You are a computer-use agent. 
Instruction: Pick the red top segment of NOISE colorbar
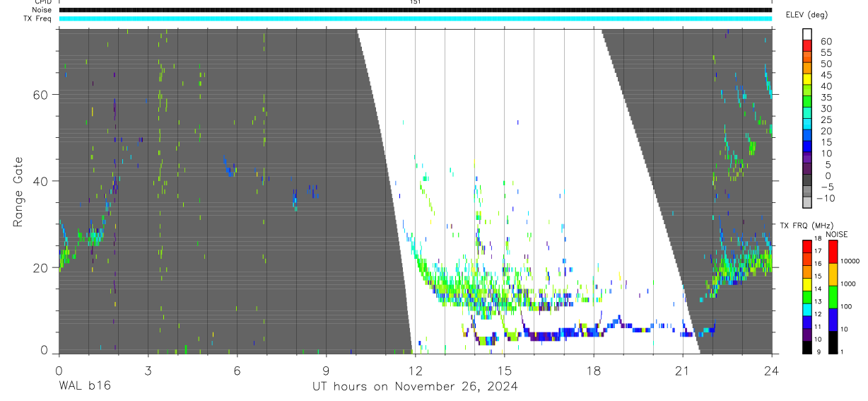coord(833,251)
